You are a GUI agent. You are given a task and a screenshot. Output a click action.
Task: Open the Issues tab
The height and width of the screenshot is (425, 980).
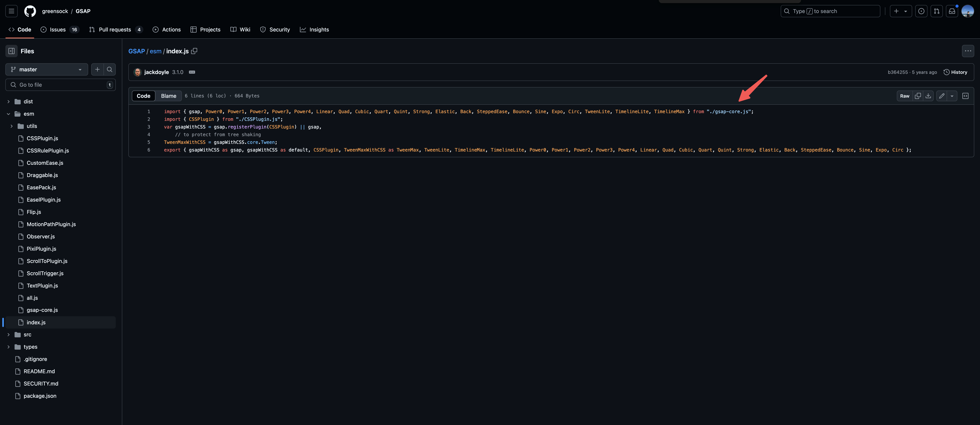(x=60, y=30)
